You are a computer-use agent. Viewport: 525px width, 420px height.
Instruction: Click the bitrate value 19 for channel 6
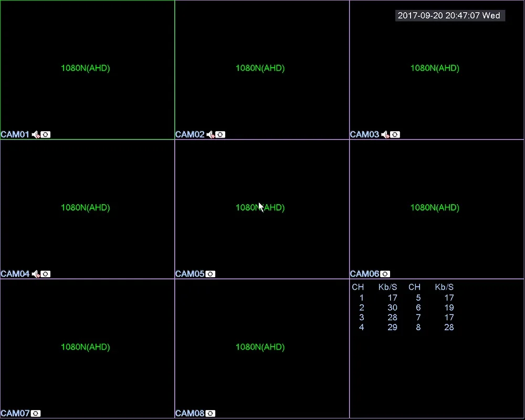pyautogui.click(x=449, y=308)
